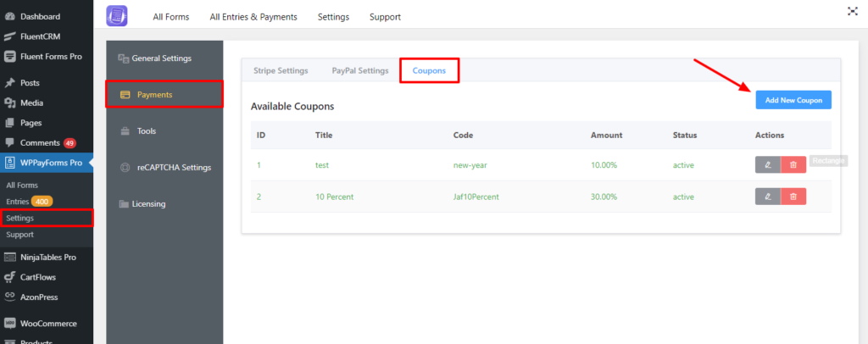Open WordPress Dashboard in sidebar
The width and height of the screenshot is (868, 344).
40,16
